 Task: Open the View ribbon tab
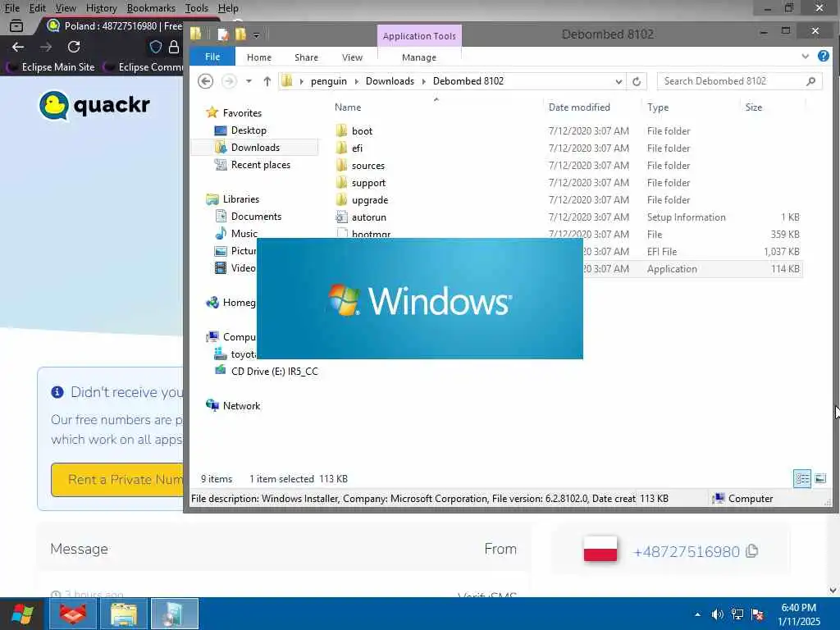point(352,57)
